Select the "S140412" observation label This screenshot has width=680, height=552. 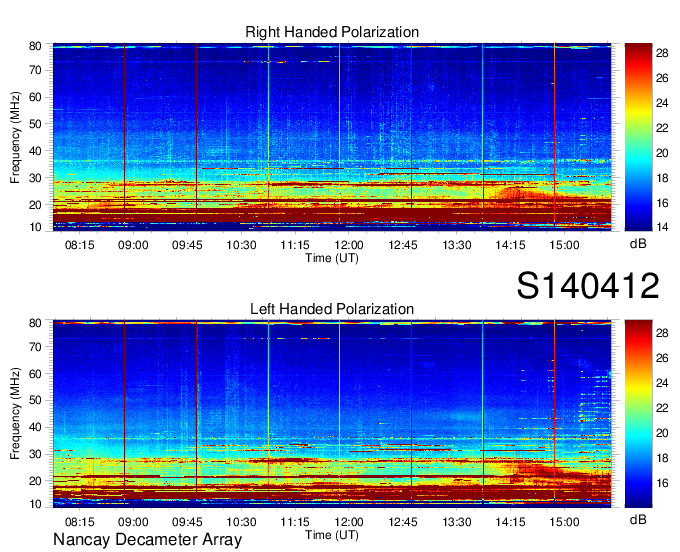[x=588, y=286]
